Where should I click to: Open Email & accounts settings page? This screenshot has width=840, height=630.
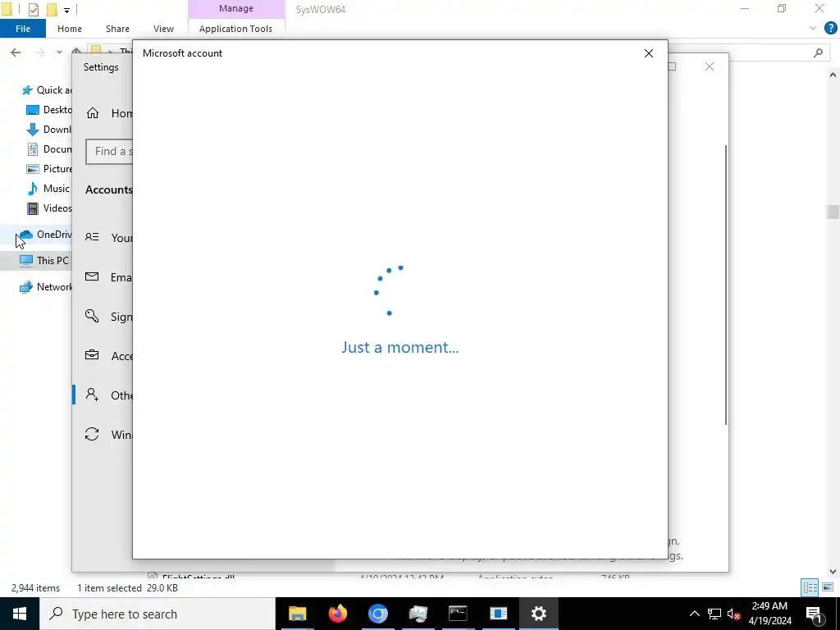[x=109, y=277]
